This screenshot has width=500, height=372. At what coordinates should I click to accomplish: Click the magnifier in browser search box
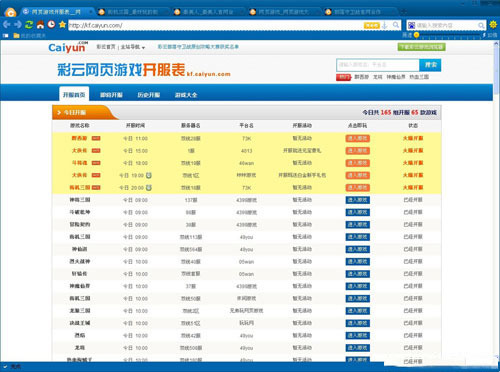481,25
